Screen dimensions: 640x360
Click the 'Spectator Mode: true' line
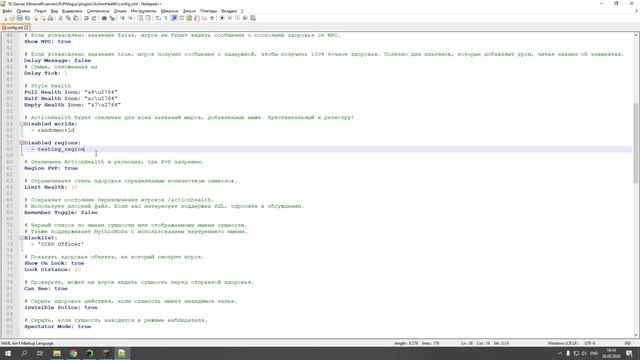coord(58,327)
